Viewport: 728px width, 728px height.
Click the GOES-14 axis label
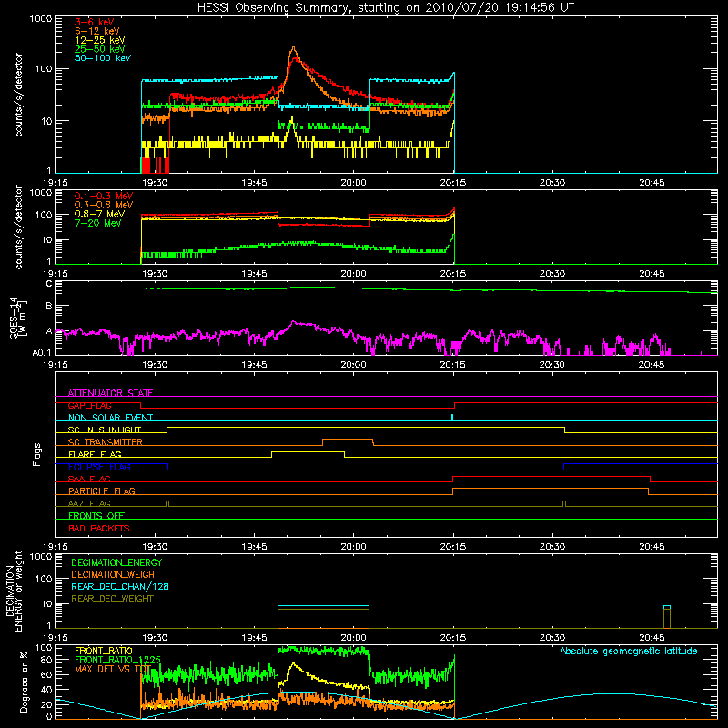[x=17, y=318]
